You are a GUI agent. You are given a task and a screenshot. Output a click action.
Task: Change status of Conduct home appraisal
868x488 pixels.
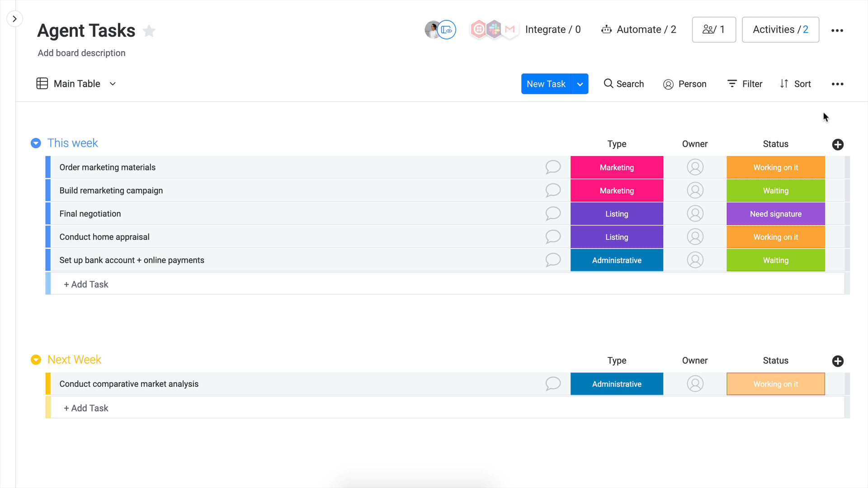point(776,237)
